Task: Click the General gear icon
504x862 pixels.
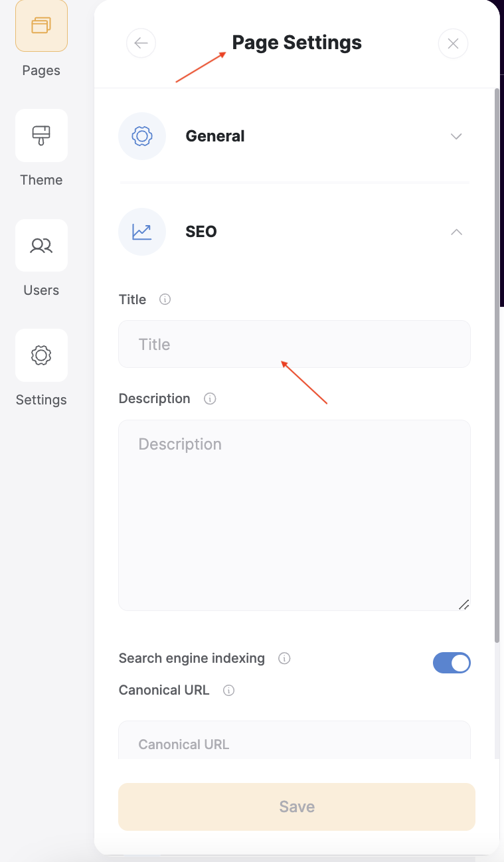Action: [x=142, y=136]
